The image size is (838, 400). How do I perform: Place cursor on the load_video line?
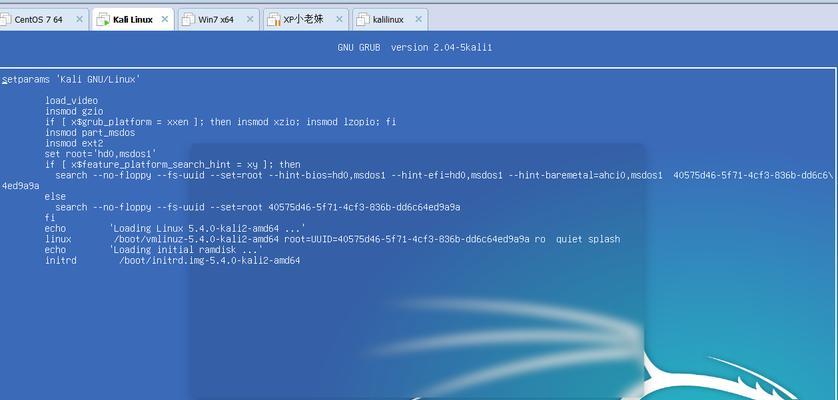[71, 101]
